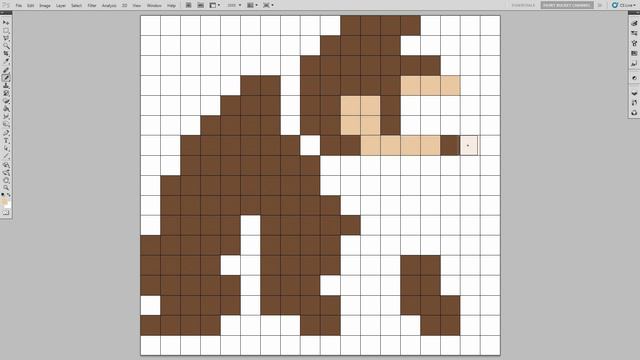640x360 pixels.
Task: Open the View Extras dropdown
Action: 215,5
